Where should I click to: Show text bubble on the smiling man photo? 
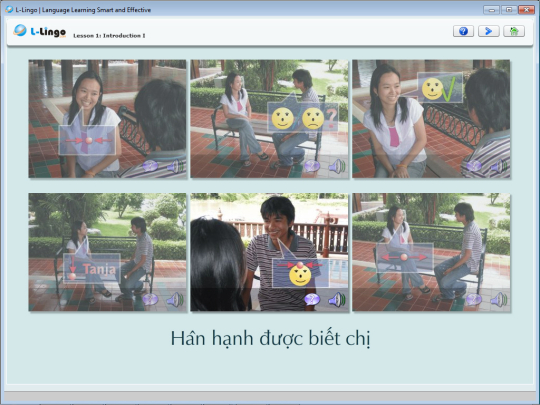coord(312,300)
